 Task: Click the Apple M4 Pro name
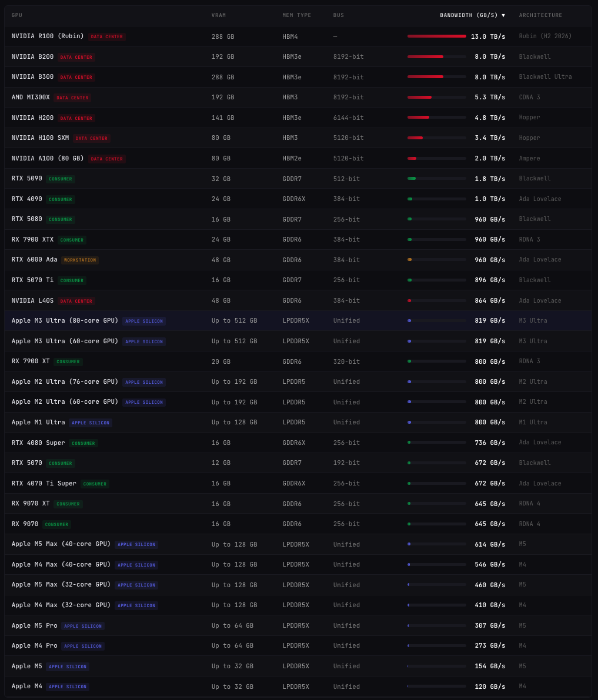pos(34,646)
